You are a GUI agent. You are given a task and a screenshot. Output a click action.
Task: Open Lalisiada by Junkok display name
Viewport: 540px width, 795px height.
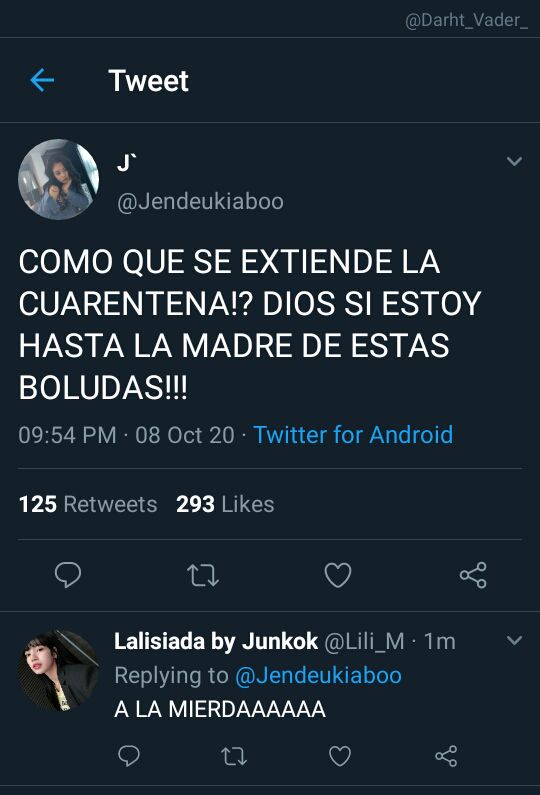pos(216,641)
